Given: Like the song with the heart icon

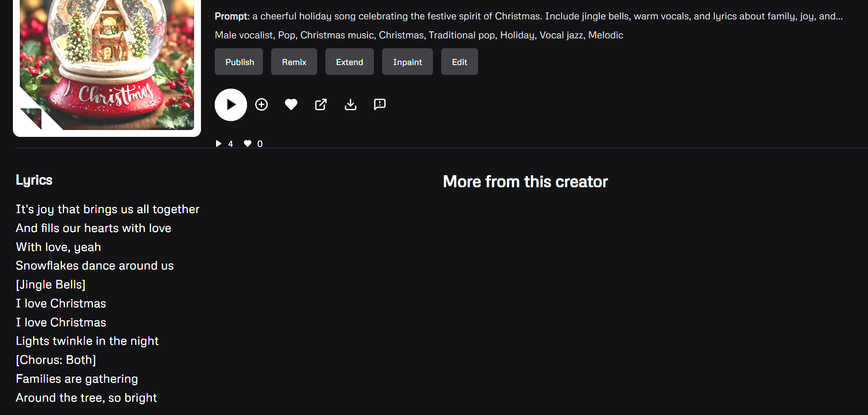Looking at the screenshot, I should click(x=291, y=105).
